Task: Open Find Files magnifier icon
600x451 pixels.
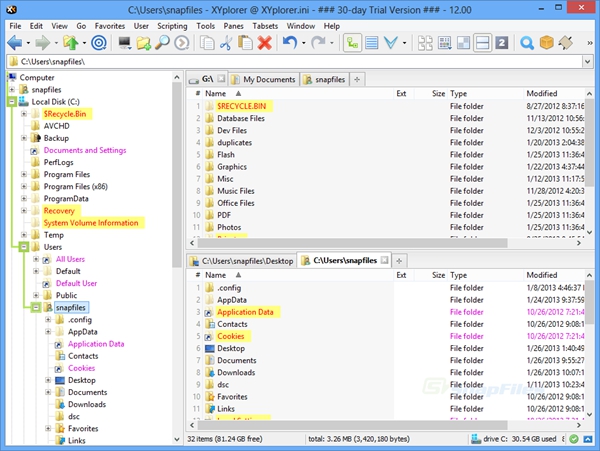Action: 162,43
